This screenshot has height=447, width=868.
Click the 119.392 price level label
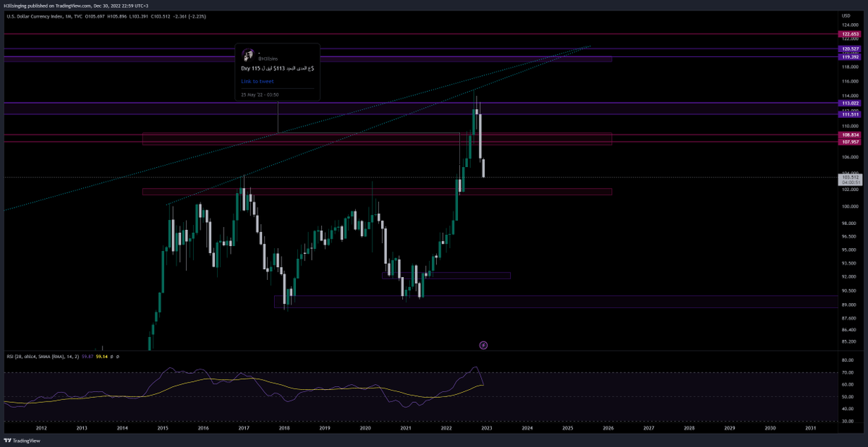[850, 56]
